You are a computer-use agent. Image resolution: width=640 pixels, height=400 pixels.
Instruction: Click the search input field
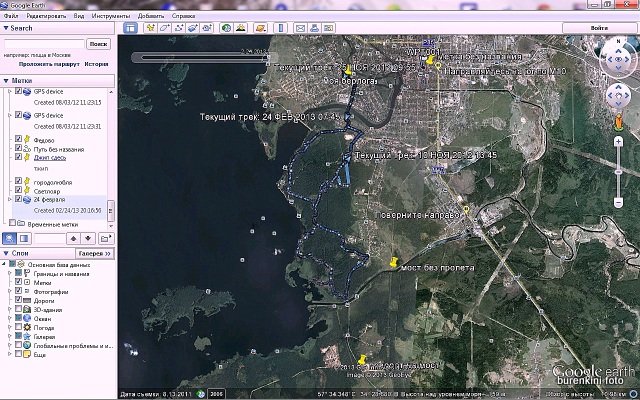pos(44,44)
